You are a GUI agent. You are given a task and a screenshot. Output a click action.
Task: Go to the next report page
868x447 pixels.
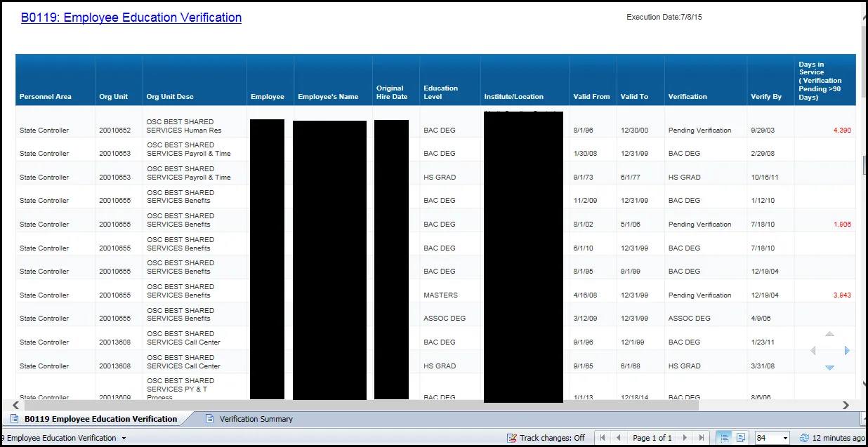tap(685, 438)
